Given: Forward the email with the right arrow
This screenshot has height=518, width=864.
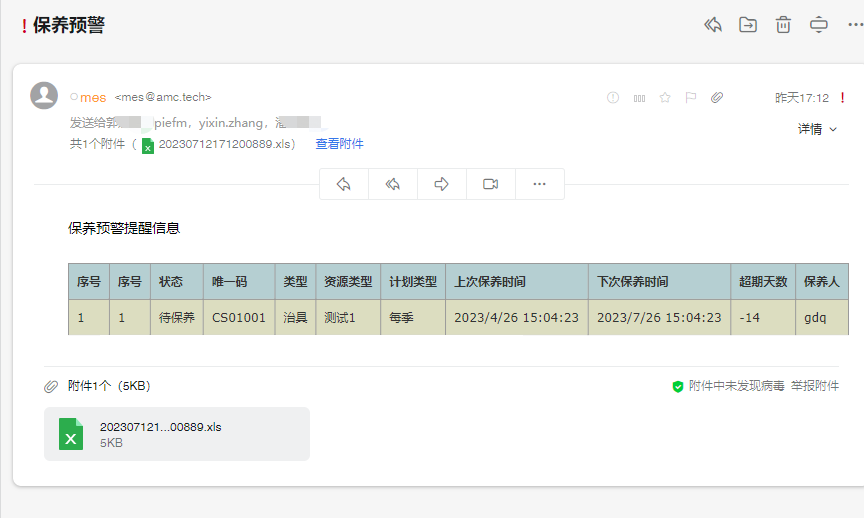Looking at the screenshot, I should tap(441, 184).
